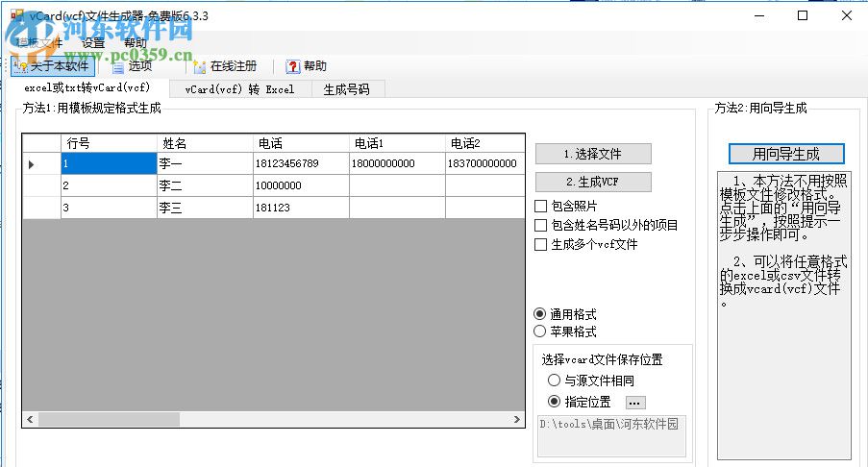Click 电话1 cell 18000000000

pos(397,163)
